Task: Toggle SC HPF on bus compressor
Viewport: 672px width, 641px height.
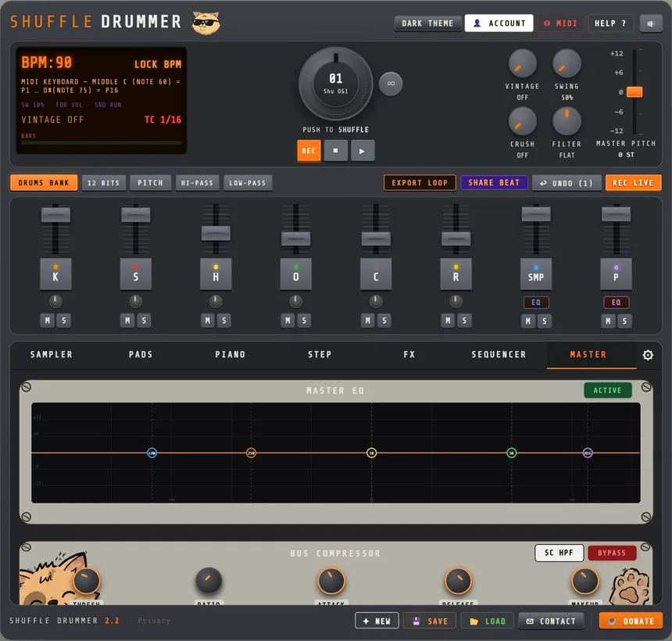Action: (559, 553)
